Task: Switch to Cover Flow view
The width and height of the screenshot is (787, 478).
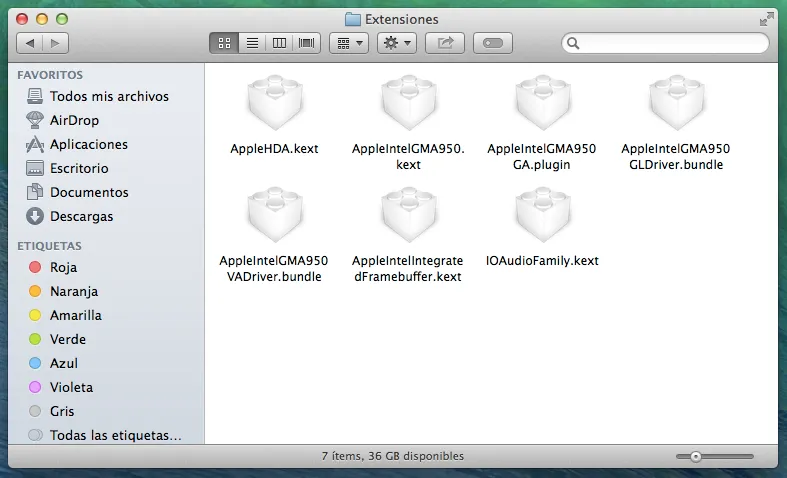Action: [x=307, y=43]
